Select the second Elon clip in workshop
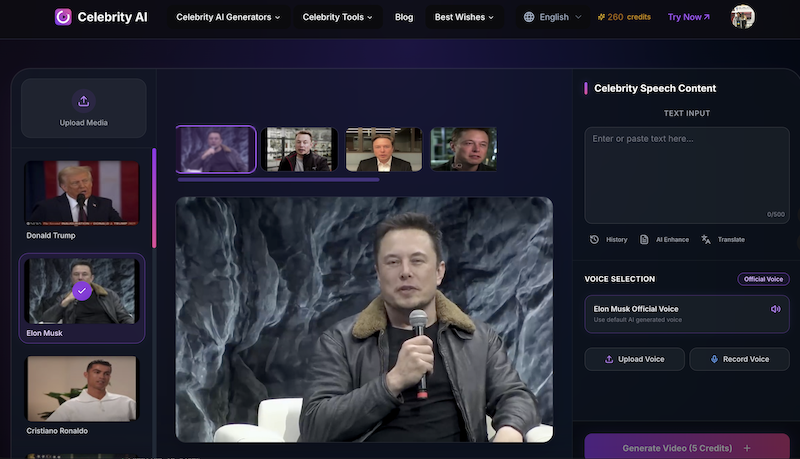Viewport: 800px width, 459px height. coord(299,149)
